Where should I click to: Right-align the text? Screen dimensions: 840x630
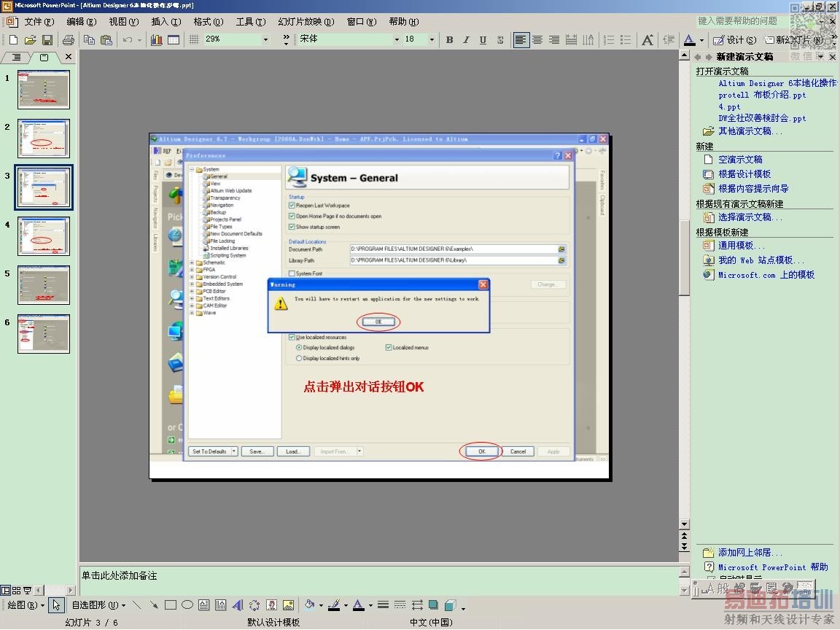click(x=554, y=39)
